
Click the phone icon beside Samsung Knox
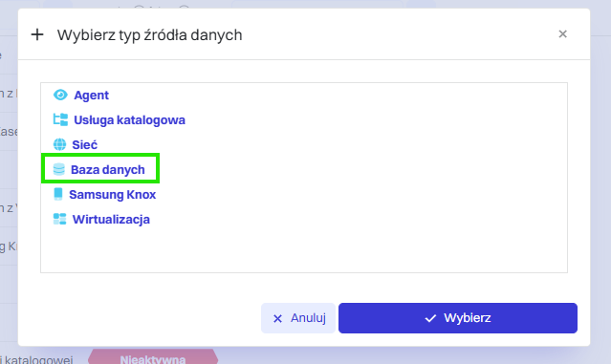[x=58, y=194]
